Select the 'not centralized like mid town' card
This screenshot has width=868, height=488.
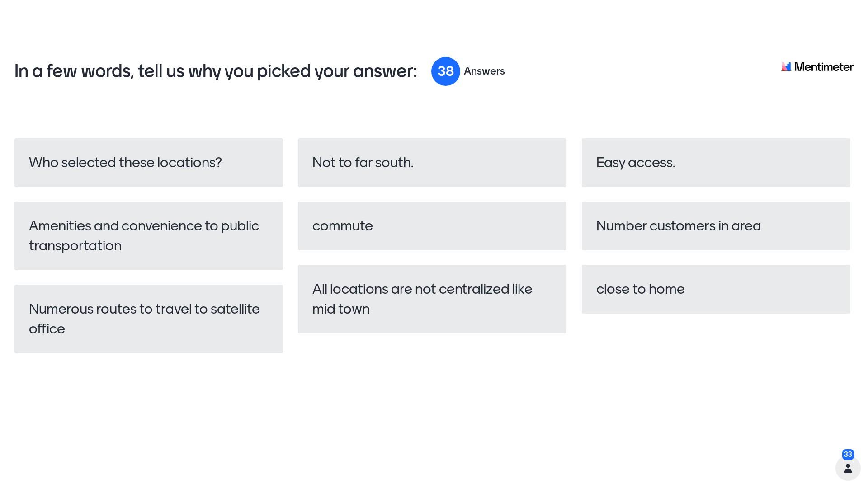click(x=432, y=299)
